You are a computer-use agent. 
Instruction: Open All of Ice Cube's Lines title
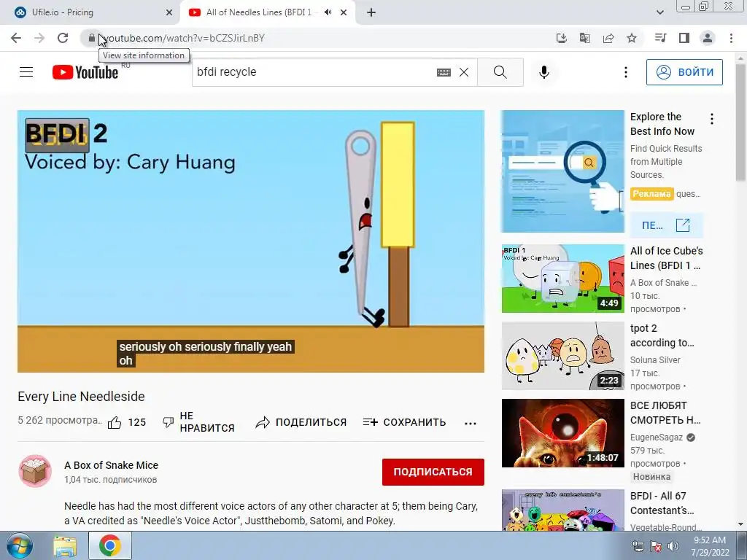click(667, 258)
